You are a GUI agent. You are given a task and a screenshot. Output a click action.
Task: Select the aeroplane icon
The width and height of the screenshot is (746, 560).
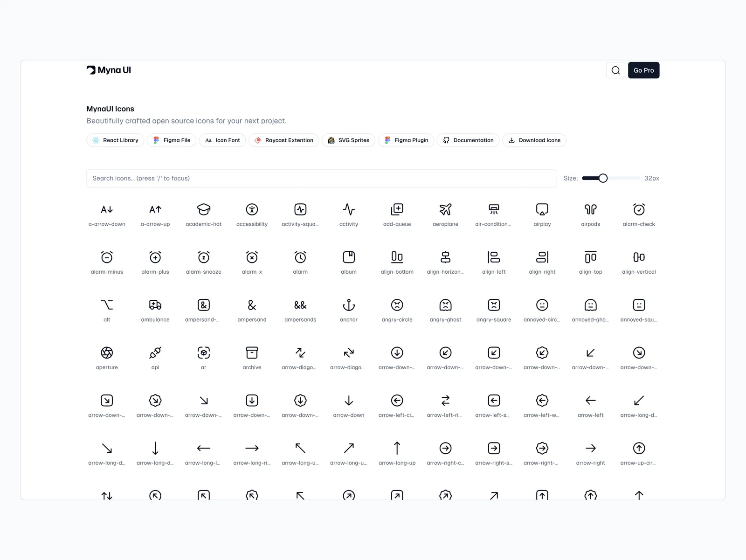[x=445, y=210]
